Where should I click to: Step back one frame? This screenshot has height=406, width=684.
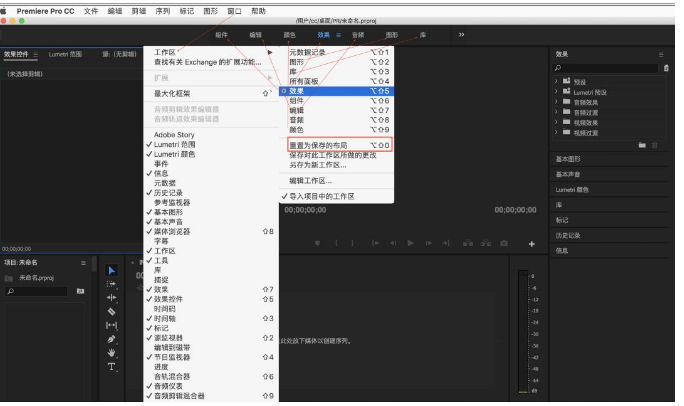click(393, 243)
